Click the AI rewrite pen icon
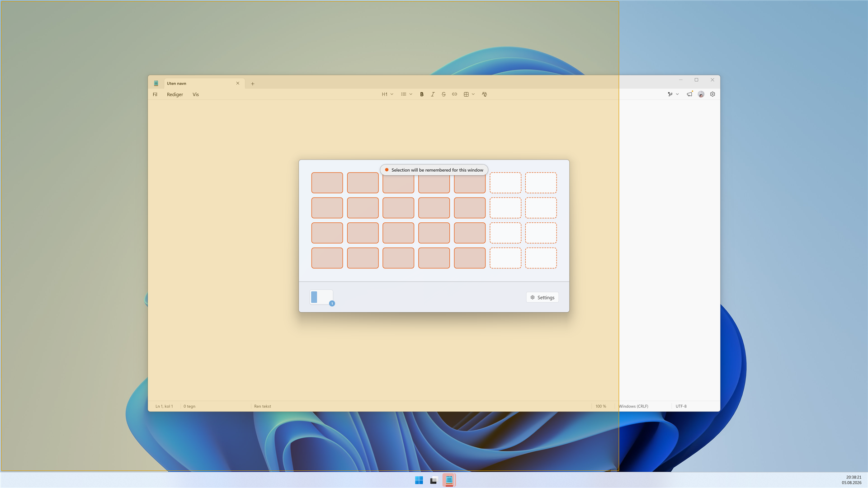 coord(670,94)
